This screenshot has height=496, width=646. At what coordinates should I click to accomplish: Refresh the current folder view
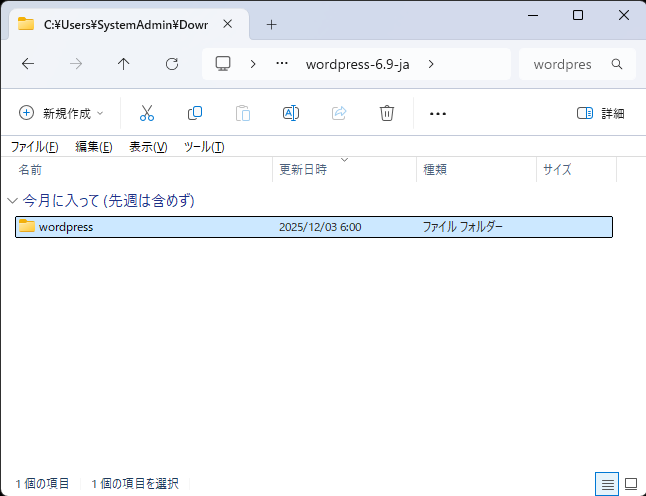172,64
